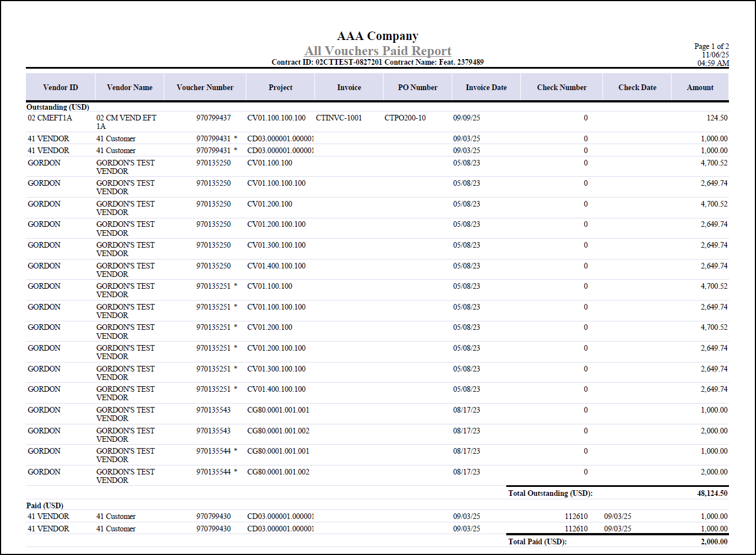Select the Paid (USD) section heading
Image resolution: width=756 pixels, height=555 pixels.
point(45,505)
